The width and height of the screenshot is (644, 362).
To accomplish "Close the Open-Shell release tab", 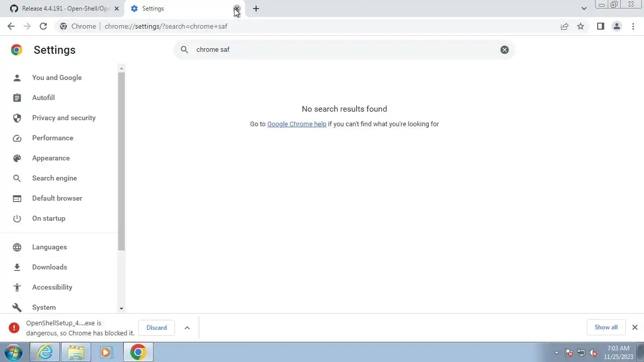I will coord(116,9).
